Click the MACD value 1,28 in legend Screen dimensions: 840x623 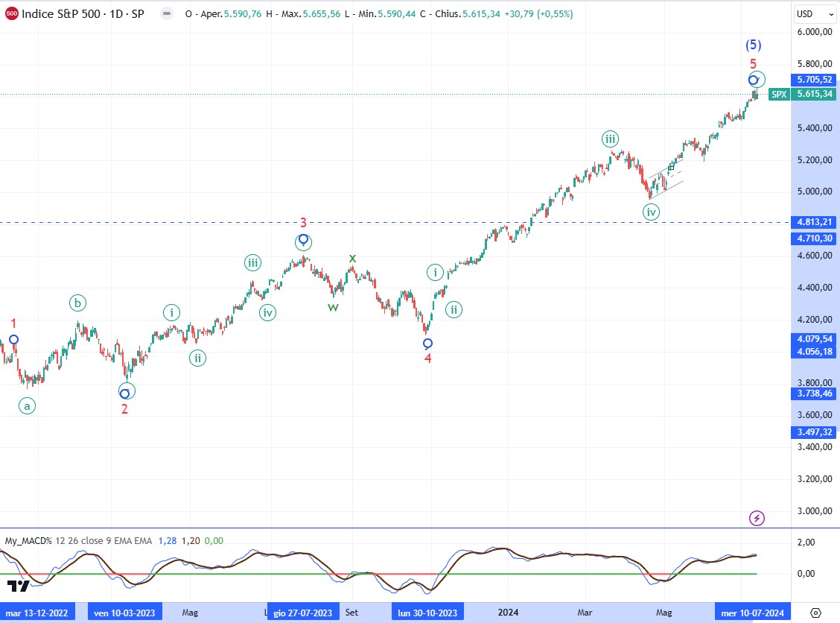(168, 541)
